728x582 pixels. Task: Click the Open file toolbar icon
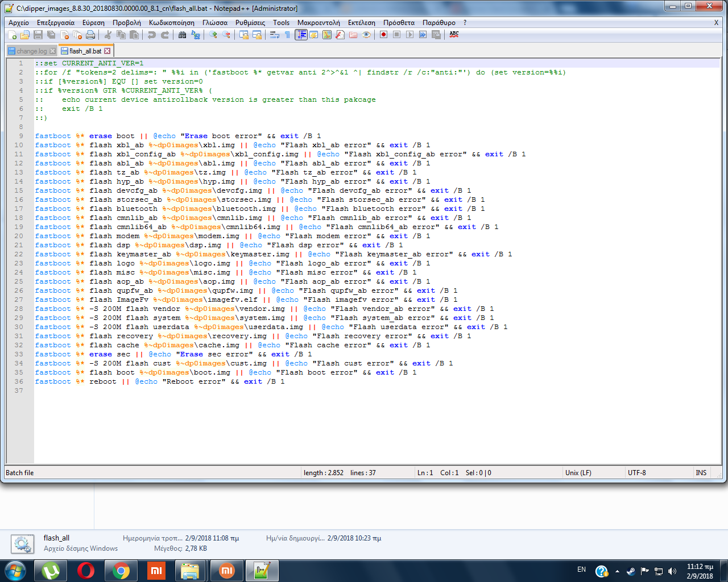point(24,35)
